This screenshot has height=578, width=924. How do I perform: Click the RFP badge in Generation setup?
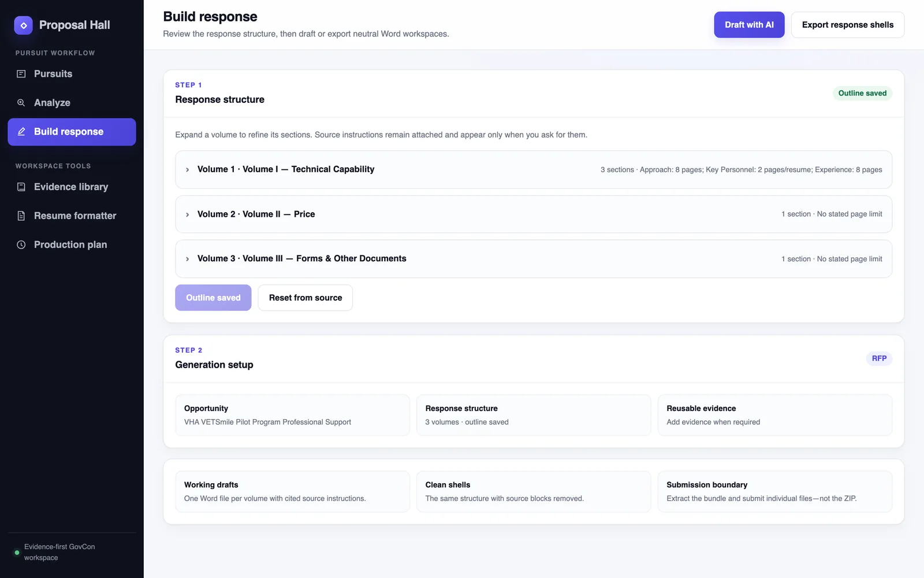pos(879,358)
